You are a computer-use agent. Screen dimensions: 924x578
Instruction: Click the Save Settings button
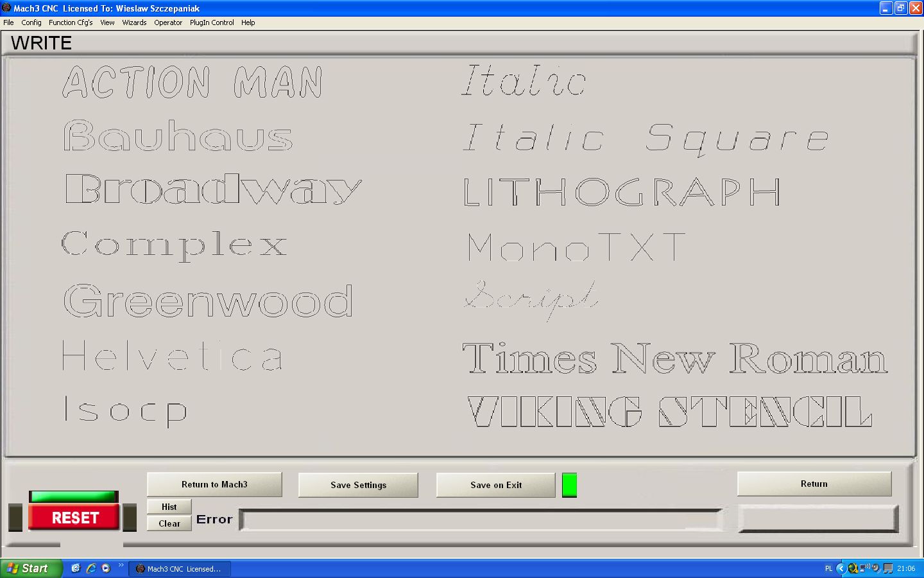358,485
